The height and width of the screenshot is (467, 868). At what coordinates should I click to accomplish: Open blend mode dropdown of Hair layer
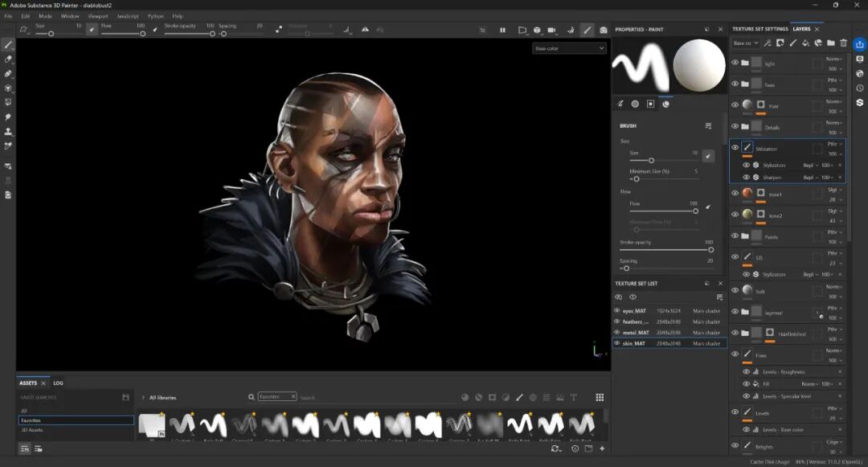pyautogui.click(x=834, y=101)
